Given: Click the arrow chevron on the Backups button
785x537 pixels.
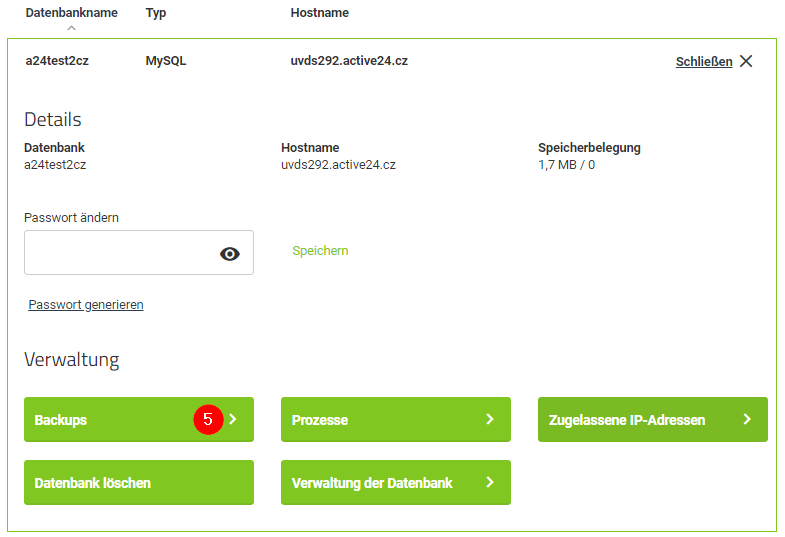Looking at the screenshot, I should click(233, 420).
